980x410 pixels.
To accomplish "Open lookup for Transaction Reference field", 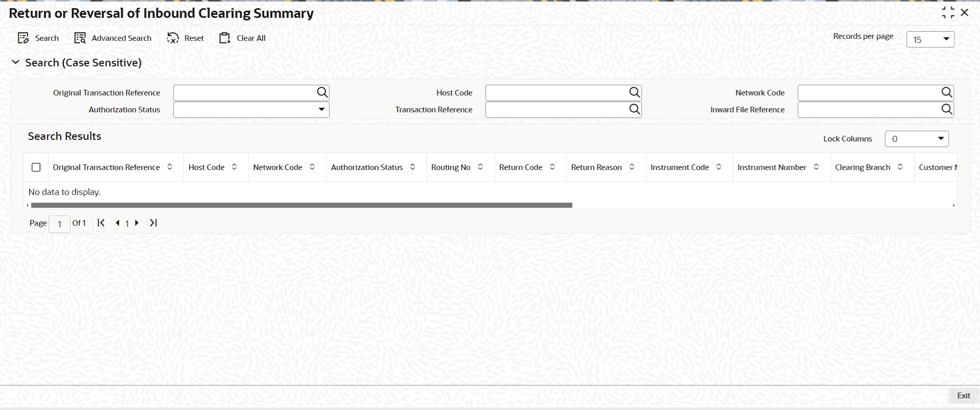I will [x=634, y=109].
